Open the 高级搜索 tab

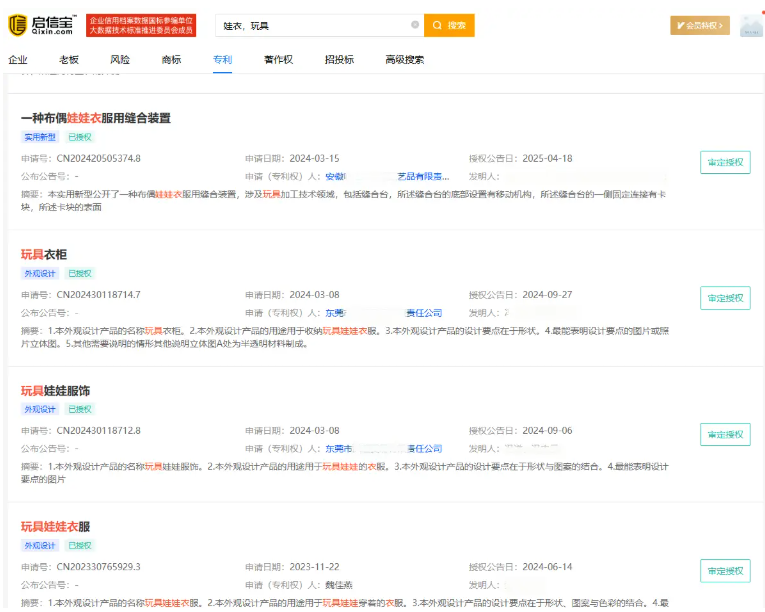404,60
